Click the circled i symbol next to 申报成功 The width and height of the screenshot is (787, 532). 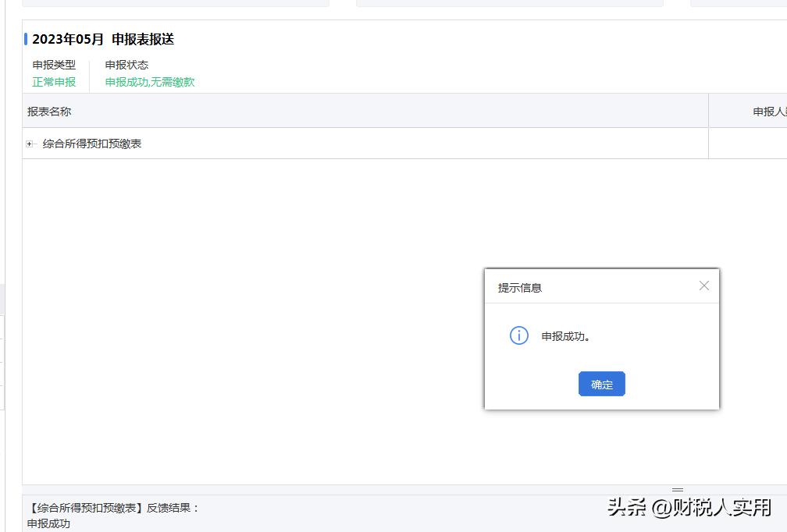click(x=518, y=336)
